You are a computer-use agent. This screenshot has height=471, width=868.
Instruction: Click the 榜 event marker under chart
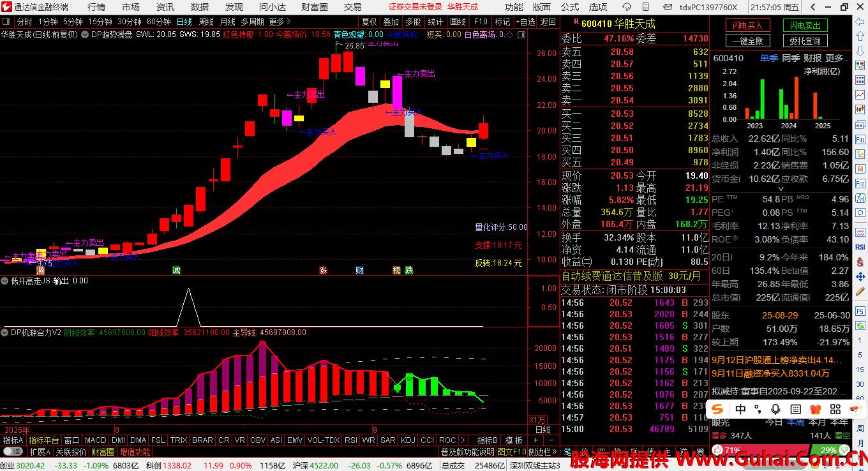click(396, 271)
